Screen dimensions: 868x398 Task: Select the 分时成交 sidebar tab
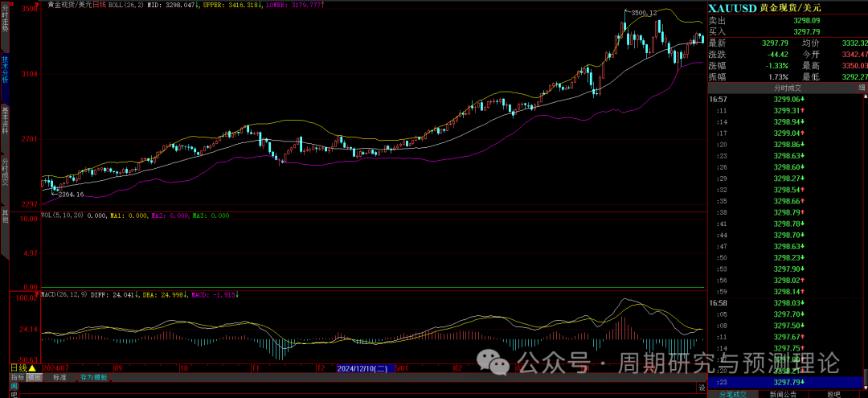pyautogui.click(x=5, y=170)
